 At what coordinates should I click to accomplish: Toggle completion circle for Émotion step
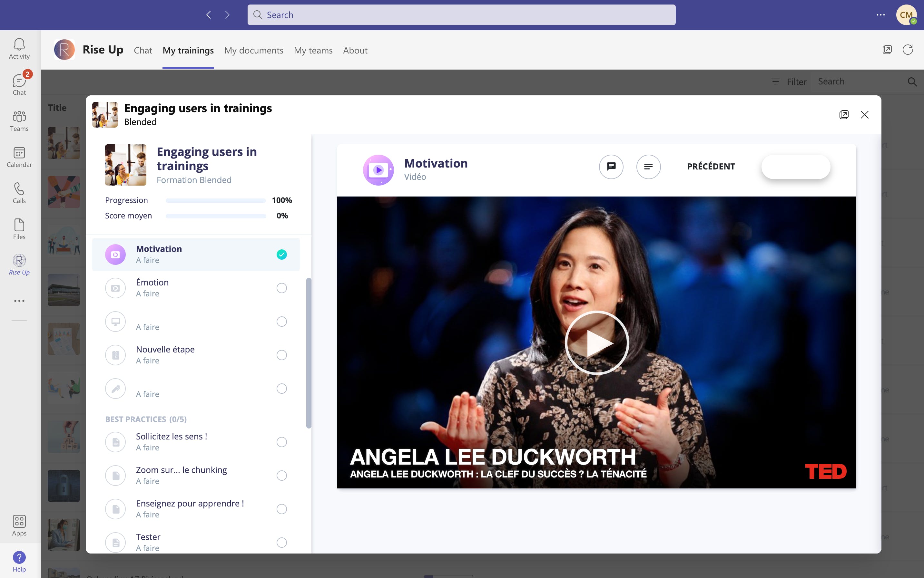[x=281, y=288]
